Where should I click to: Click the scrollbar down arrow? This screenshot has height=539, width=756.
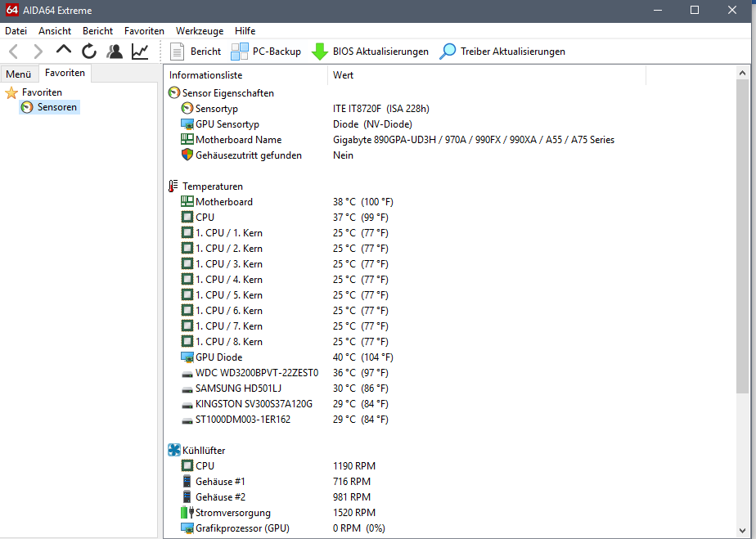(743, 531)
